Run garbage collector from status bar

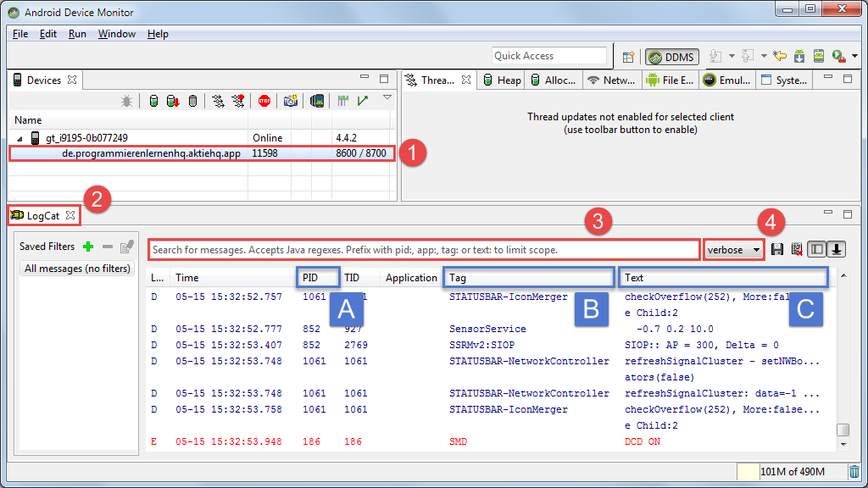(x=854, y=472)
